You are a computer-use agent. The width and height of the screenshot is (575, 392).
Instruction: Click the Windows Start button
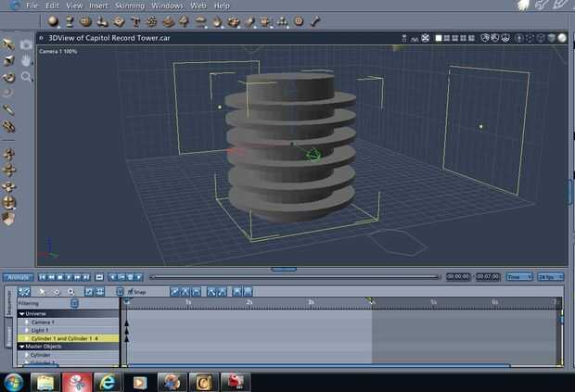14,383
